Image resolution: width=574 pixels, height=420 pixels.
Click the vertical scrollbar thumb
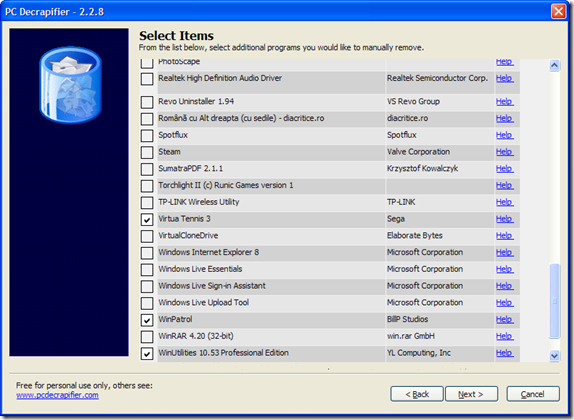click(555, 301)
